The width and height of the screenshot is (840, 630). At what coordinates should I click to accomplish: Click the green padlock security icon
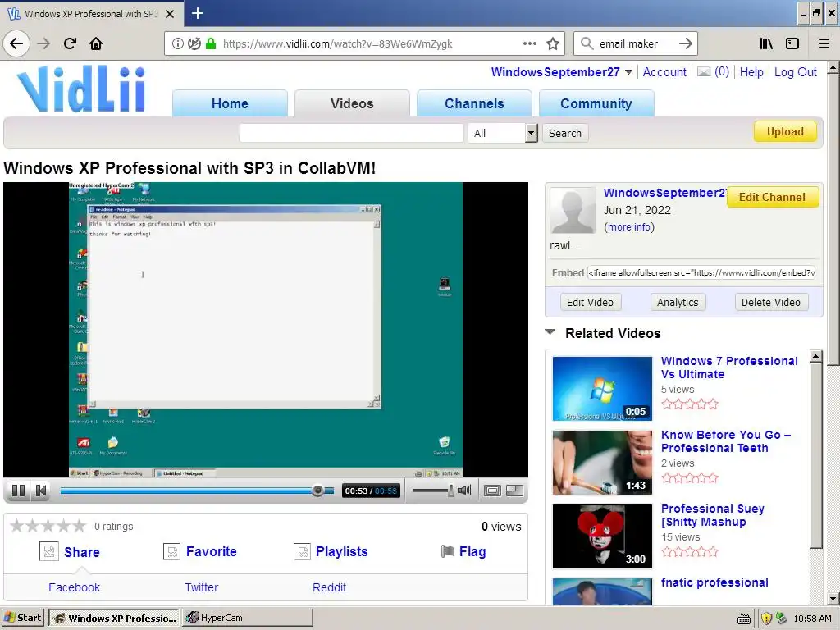pos(211,44)
